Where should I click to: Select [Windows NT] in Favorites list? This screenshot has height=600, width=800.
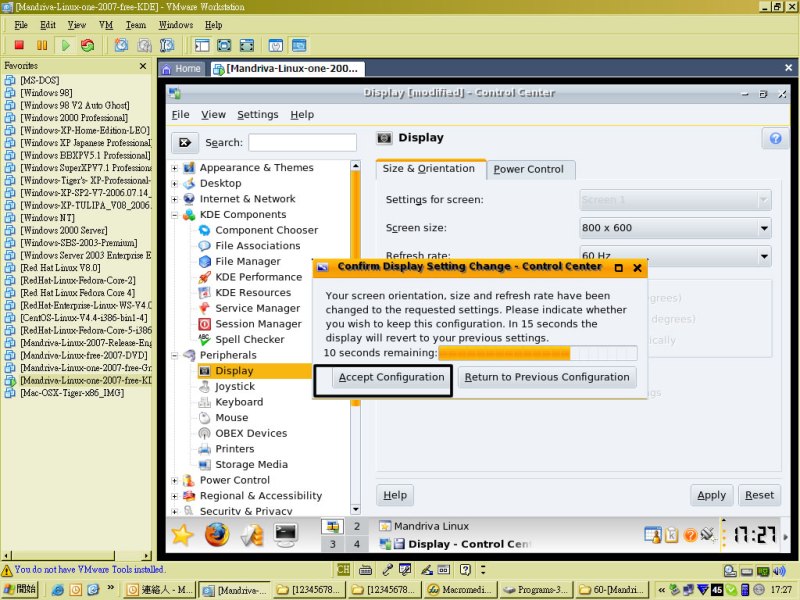point(47,218)
